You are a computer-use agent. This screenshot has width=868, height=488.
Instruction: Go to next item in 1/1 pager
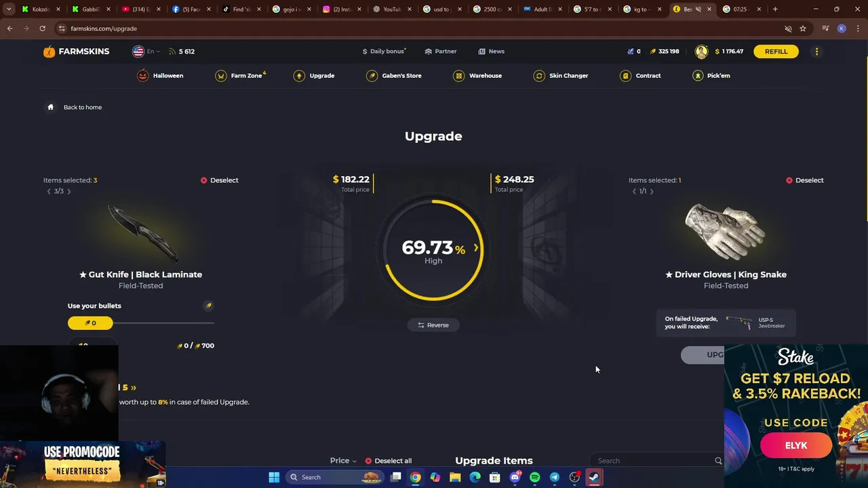pos(652,192)
